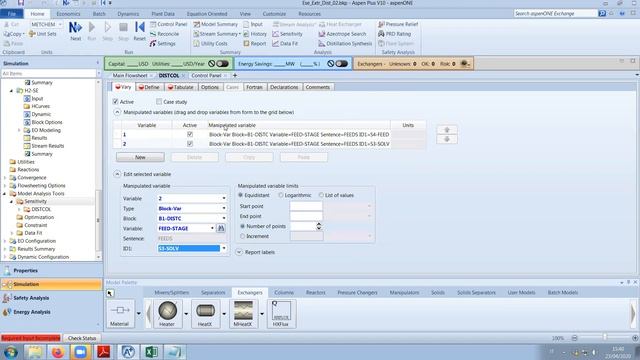
Task: Open the Control Panel ribbon item
Action: 168,24
